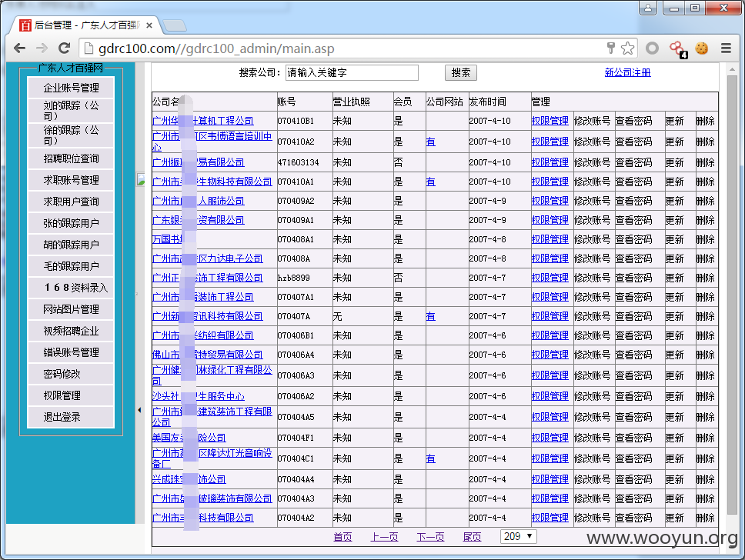Open the 有 website link for 070404C1
The image size is (745, 560).
[430, 458]
